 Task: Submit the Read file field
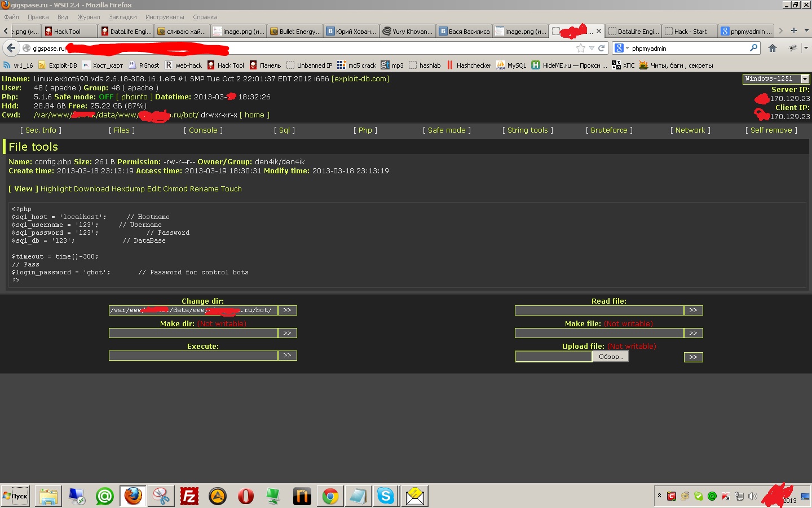pyautogui.click(x=694, y=310)
